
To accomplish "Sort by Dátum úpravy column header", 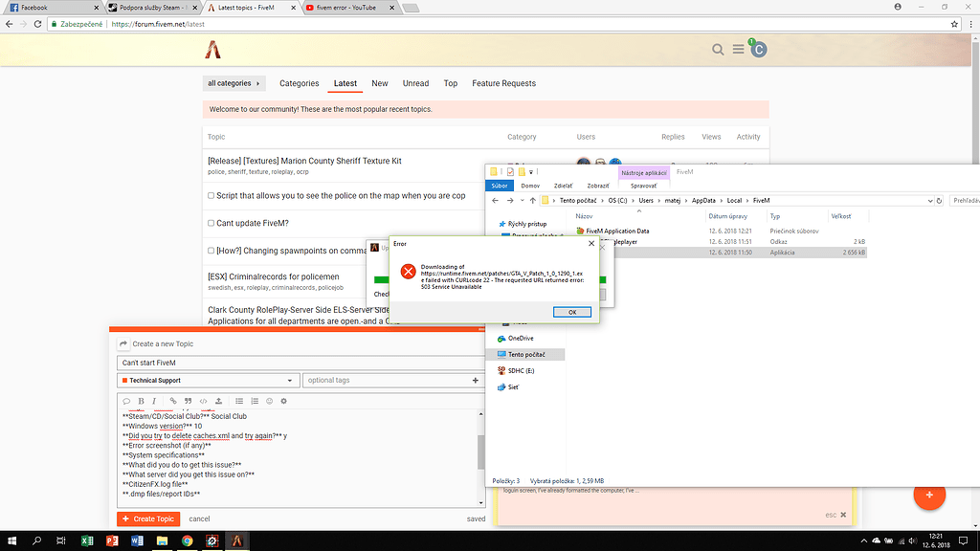I will [x=728, y=216].
